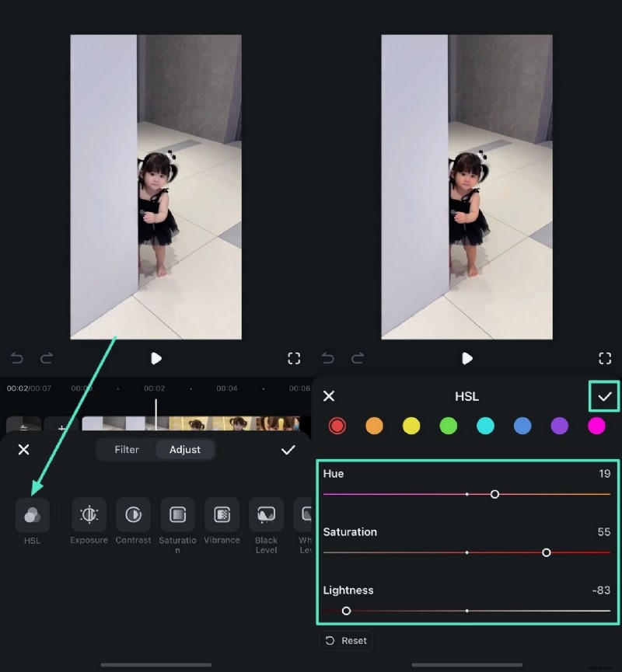Open the Exposure adjustment

(x=88, y=514)
